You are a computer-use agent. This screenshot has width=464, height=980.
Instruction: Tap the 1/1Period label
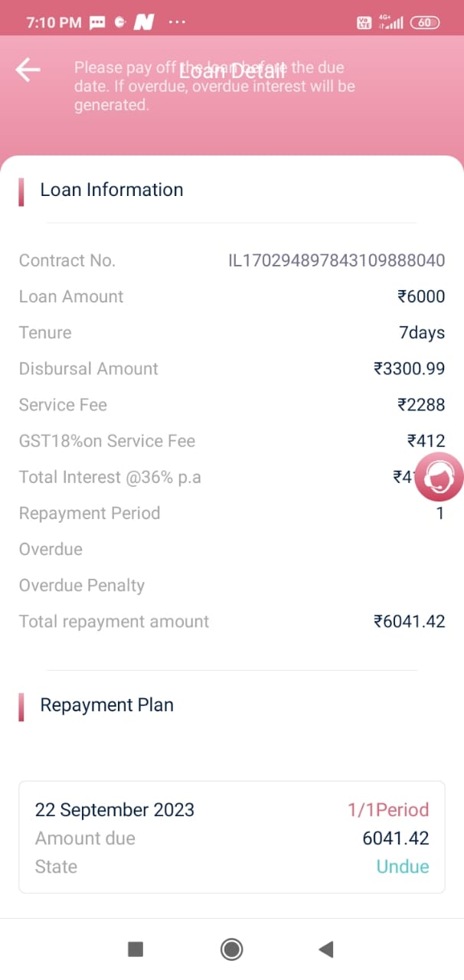pyautogui.click(x=388, y=810)
